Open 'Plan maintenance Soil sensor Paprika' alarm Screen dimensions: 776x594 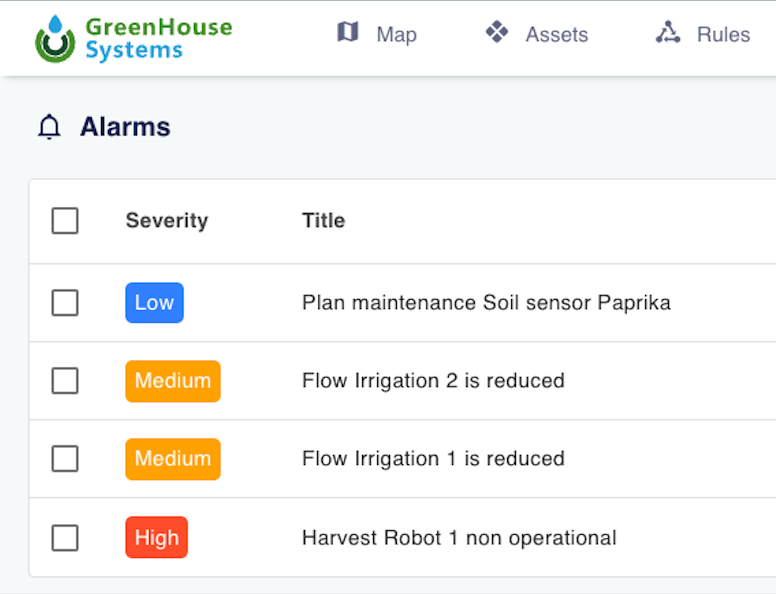[x=486, y=303]
